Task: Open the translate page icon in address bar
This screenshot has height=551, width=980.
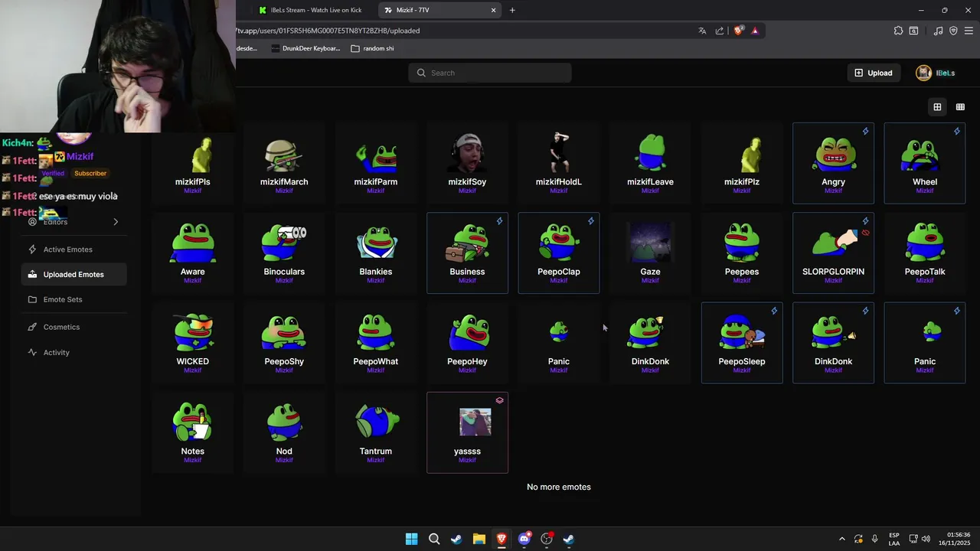Action: [x=702, y=31]
